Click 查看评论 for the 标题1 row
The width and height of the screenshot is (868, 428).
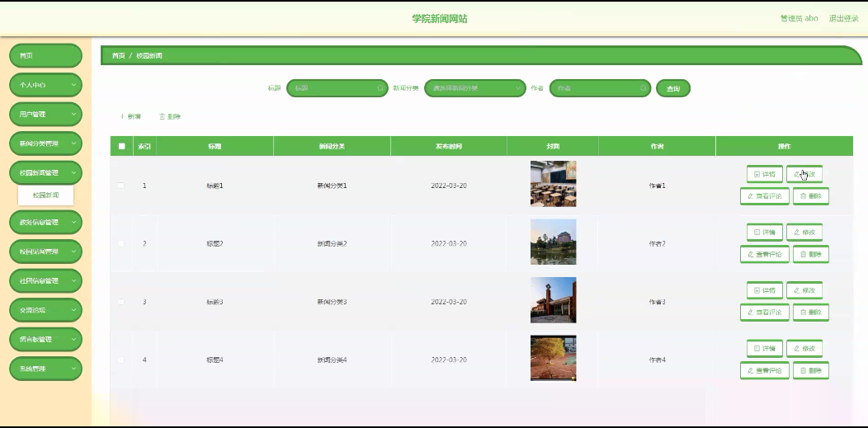pyautogui.click(x=765, y=196)
